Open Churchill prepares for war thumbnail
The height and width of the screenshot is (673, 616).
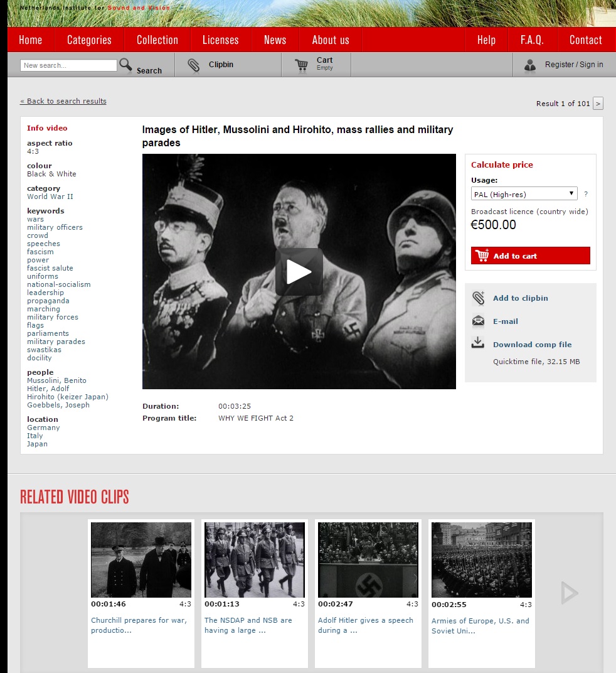pos(141,560)
